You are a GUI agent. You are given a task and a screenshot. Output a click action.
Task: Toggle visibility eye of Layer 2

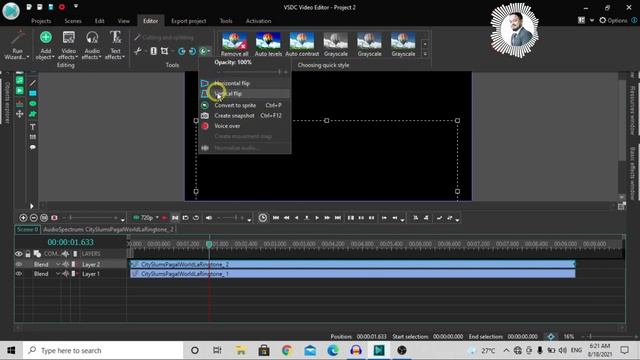[x=19, y=264]
